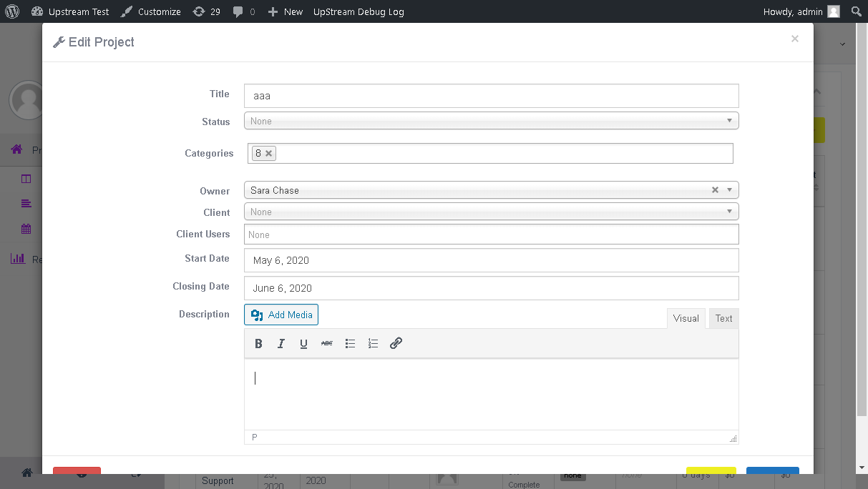Apply strikethrough formatting in the editor
This screenshot has height=489, width=868.
click(327, 343)
